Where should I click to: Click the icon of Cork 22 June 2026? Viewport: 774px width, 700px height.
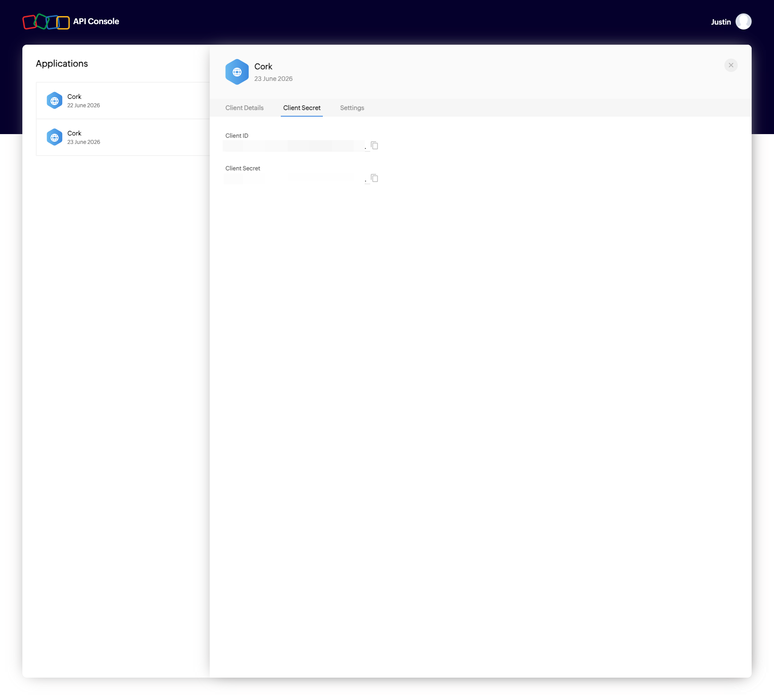55,101
